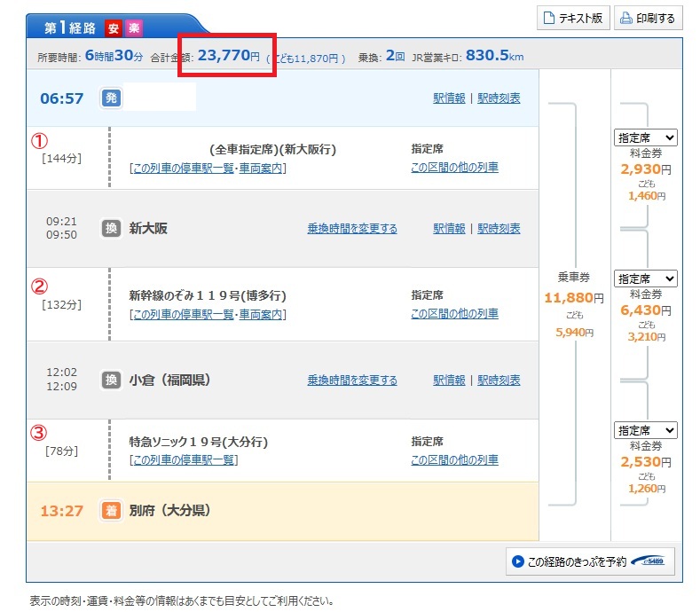Open the テキスト版 text version button
700x612 pixels.
point(573,18)
